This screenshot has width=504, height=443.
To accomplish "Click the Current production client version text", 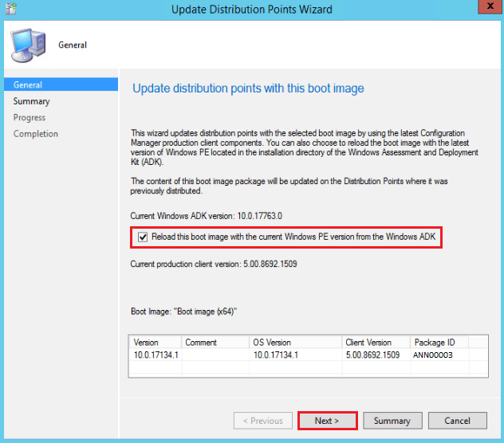I will pos(214,264).
